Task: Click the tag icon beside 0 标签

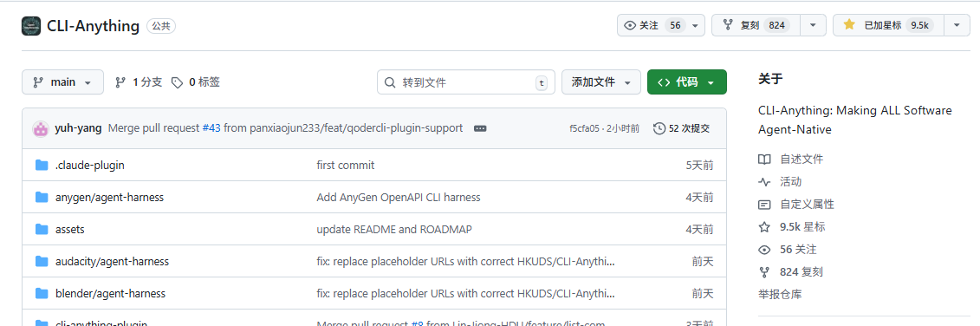Action: click(178, 82)
